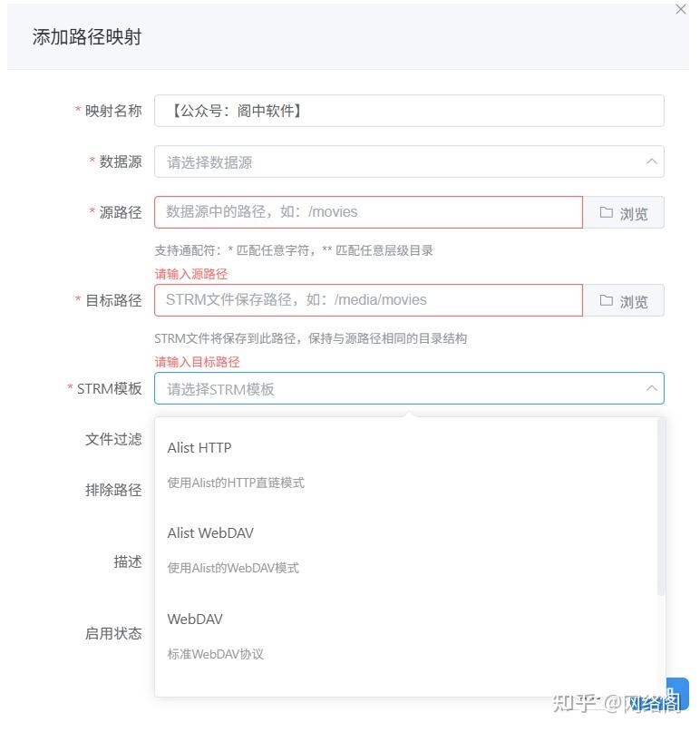Image resolution: width=700 pixels, height=732 pixels.
Task: Click the 目标路径 STRM save path input
Action: (363, 300)
